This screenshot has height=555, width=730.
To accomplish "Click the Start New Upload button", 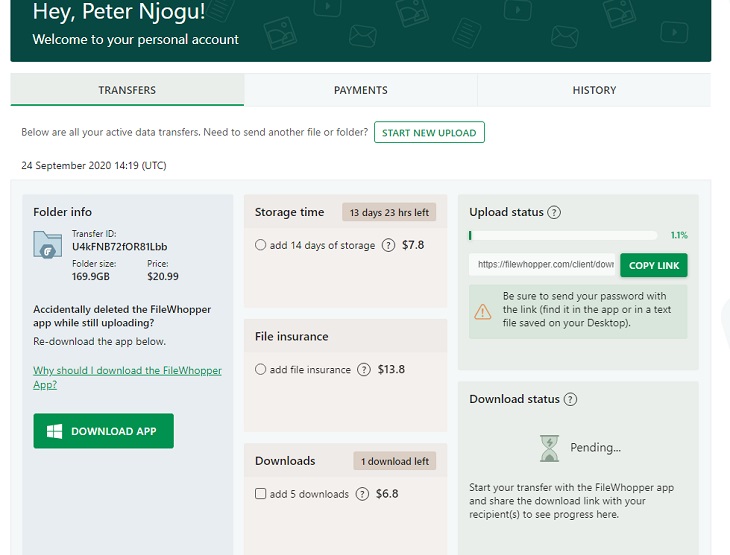I will click(429, 133).
